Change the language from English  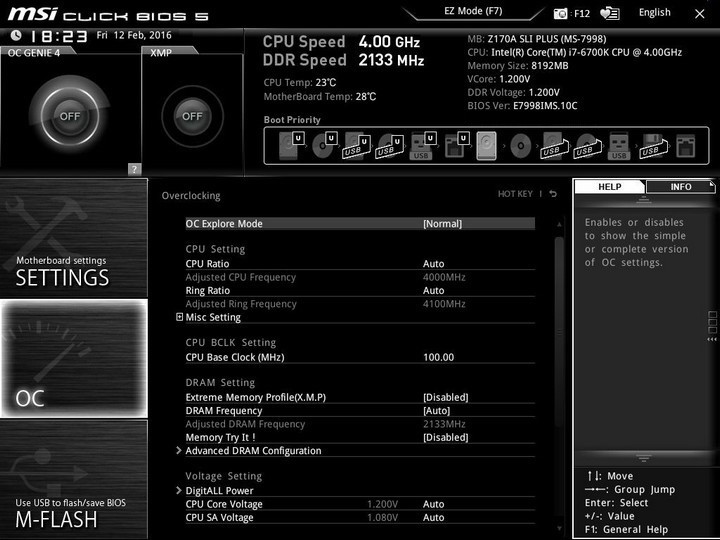(654, 12)
